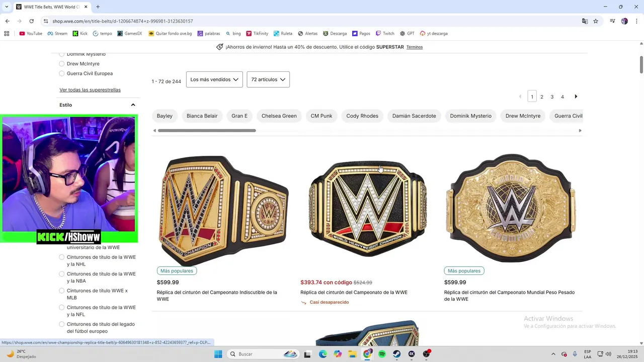Go to next page using pagination arrow
644x362 pixels.
[576, 97]
